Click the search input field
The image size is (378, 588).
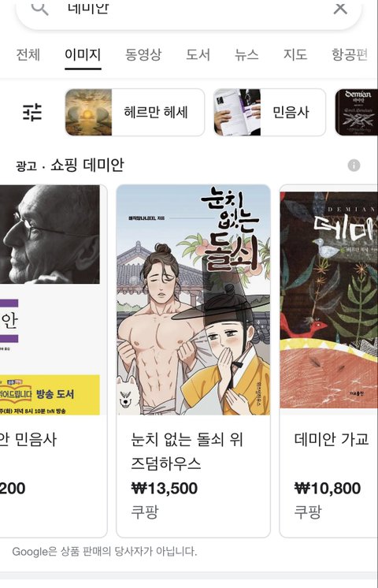pos(189,8)
